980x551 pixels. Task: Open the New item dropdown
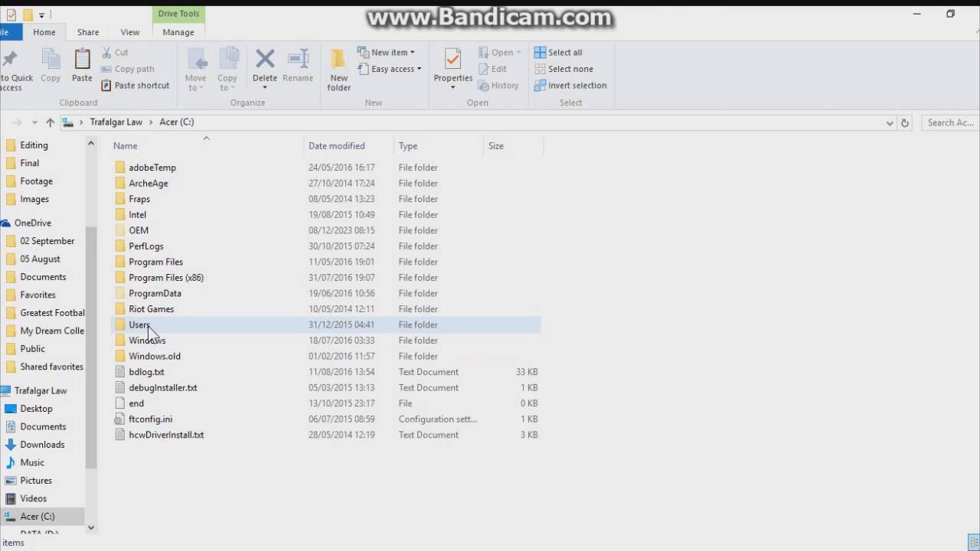(387, 52)
